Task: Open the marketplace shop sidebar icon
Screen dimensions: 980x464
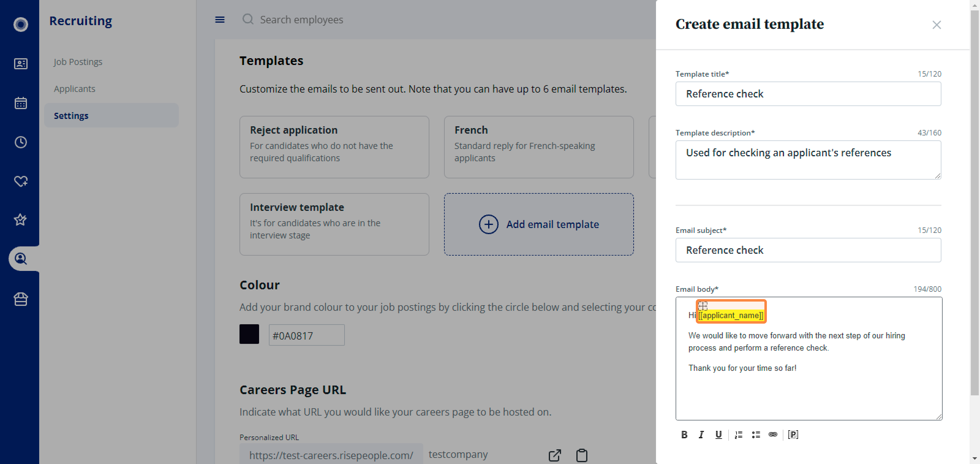Action: point(21,299)
